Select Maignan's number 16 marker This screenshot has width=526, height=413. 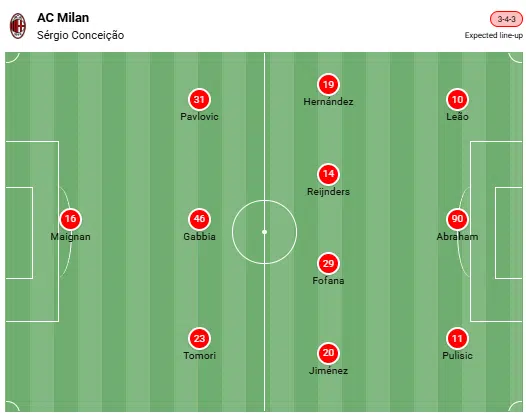coord(70,219)
